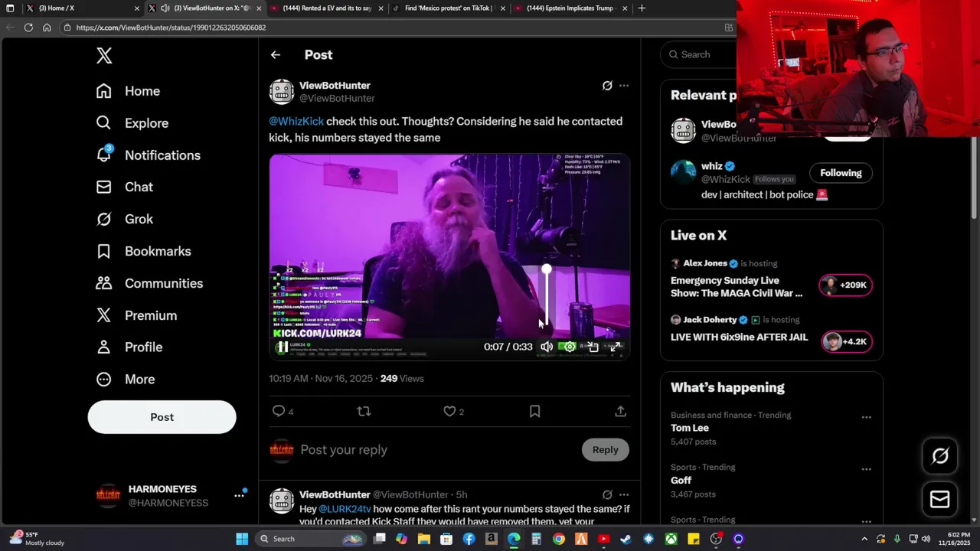Open ViewBotHunter's avatar on main post
This screenshot has width=980, height=551.
pyautogui.click(x=282, y=92)
